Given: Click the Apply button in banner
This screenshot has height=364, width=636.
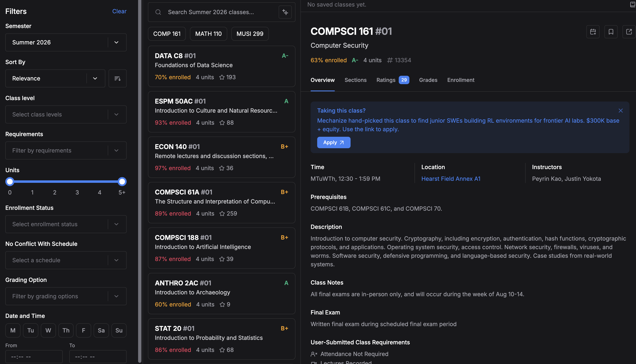Looking at the screenshot, I should 334,142.
